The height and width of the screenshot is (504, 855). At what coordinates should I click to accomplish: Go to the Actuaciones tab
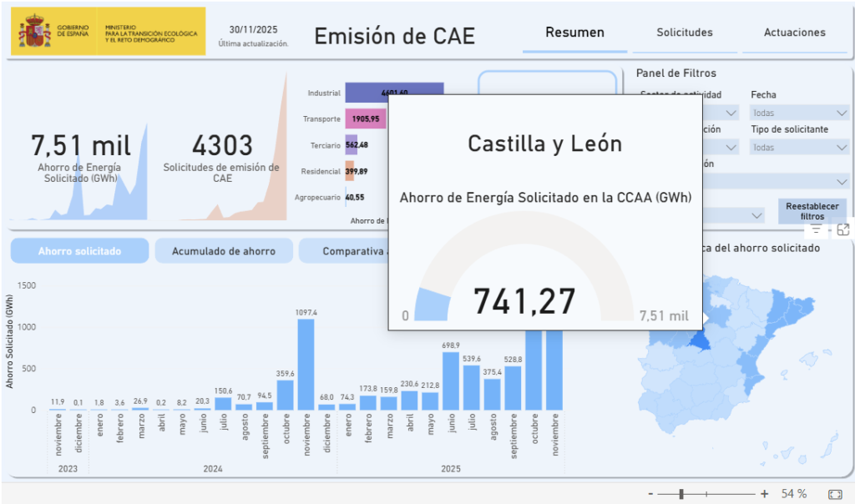point(794,33)
